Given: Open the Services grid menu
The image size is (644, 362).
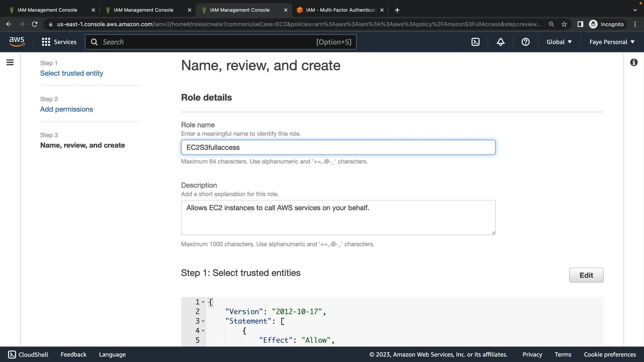Looking at the screenshot, I should tap(59, 42).
